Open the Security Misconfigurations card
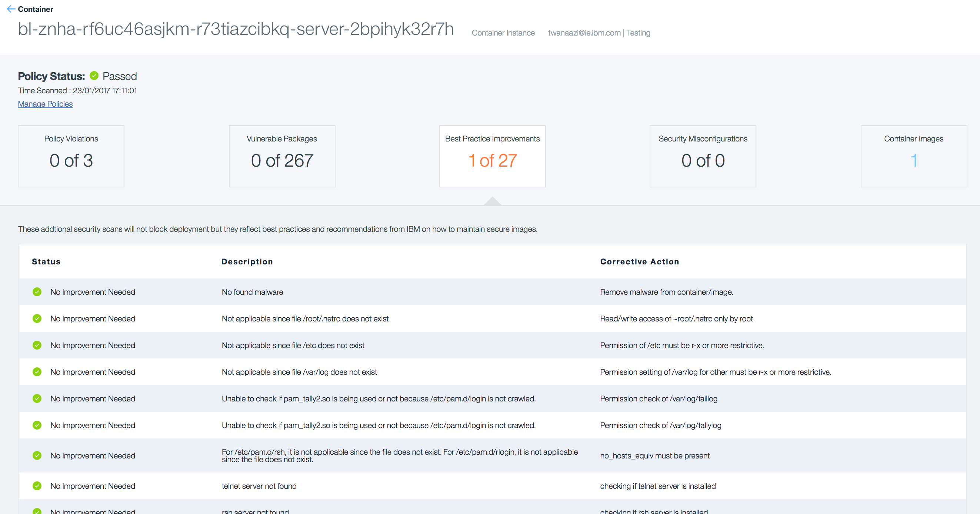 tap(703, 156)
